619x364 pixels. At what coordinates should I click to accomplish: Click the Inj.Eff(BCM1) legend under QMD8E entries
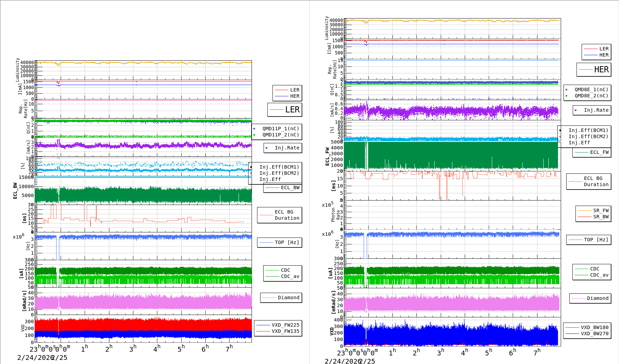tap(588, 131)
